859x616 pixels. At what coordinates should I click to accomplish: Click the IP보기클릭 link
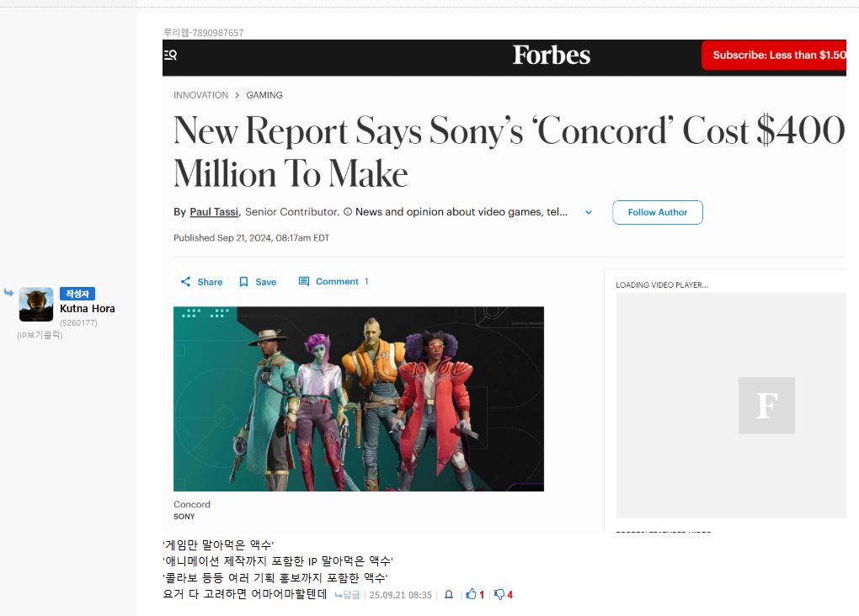click(40, 335)
